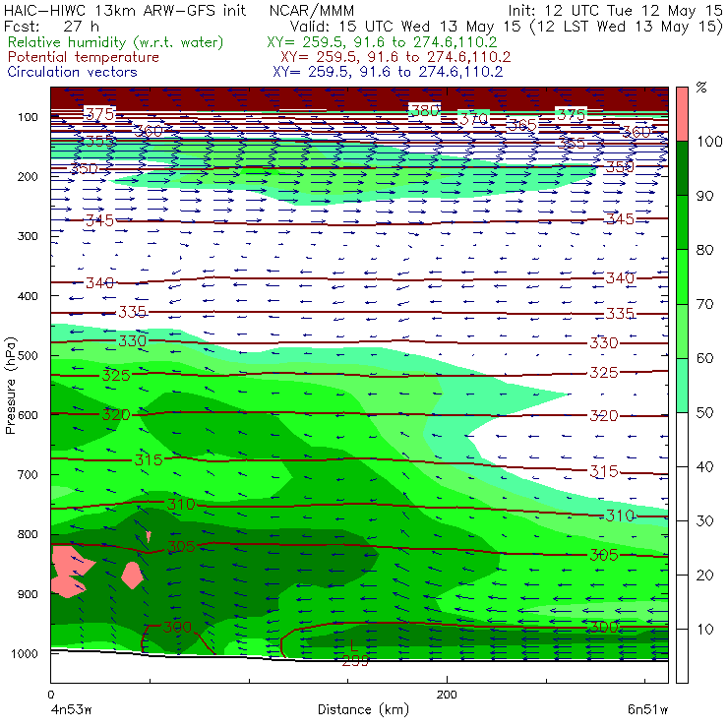Screen dimensions: 728x728
Task: Click the 1000 pressure axis tick label
Action: tap(25, 653)
